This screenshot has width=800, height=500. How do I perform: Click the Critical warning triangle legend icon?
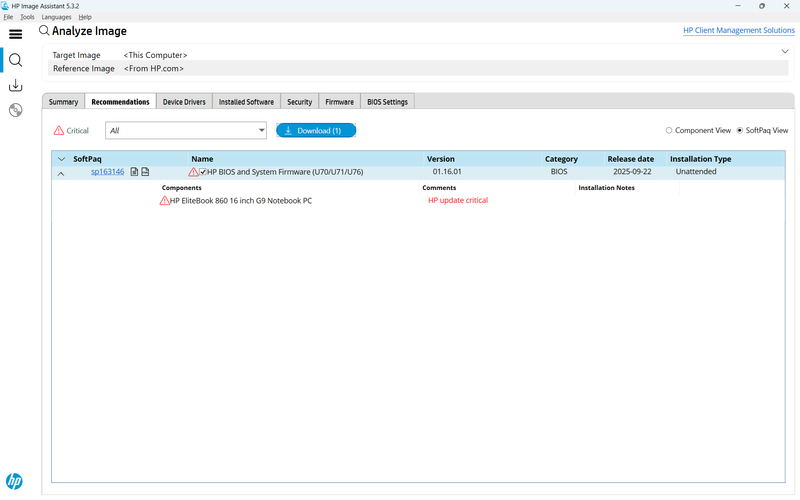(x=58, y=131)
